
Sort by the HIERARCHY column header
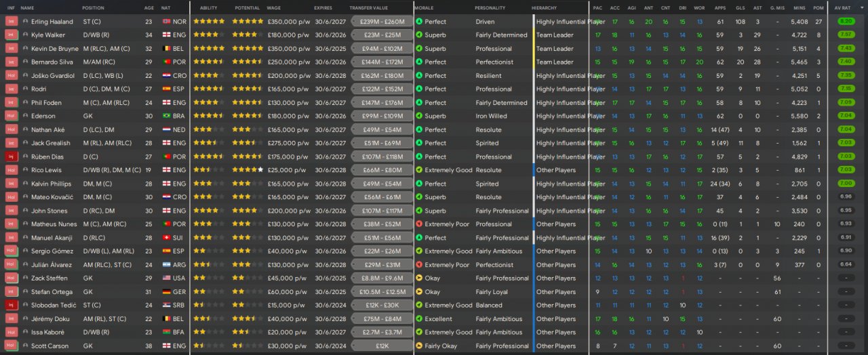coord(545,7)
